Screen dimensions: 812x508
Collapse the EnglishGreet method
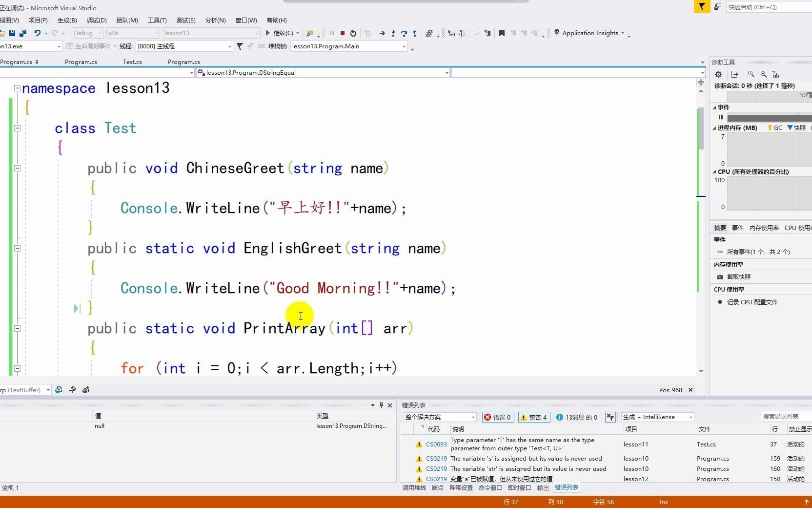coord(17,249)
